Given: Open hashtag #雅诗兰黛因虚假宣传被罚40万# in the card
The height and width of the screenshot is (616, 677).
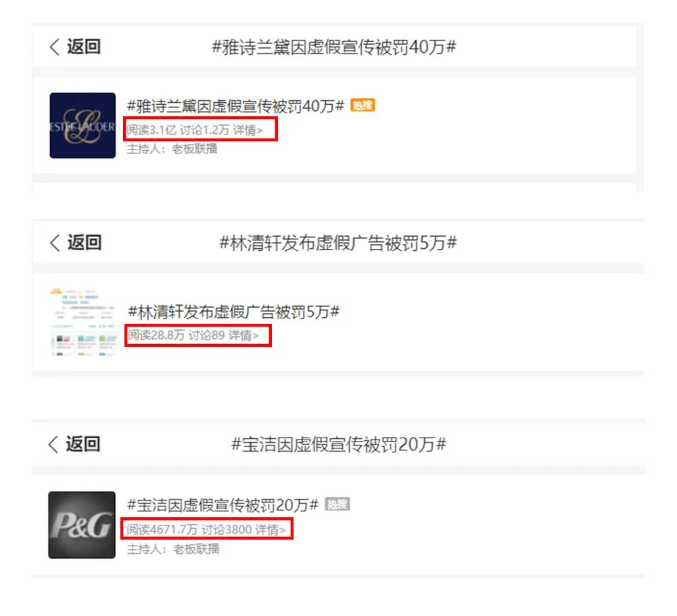Looking at the screenshot, I should (x=235, y=105).
